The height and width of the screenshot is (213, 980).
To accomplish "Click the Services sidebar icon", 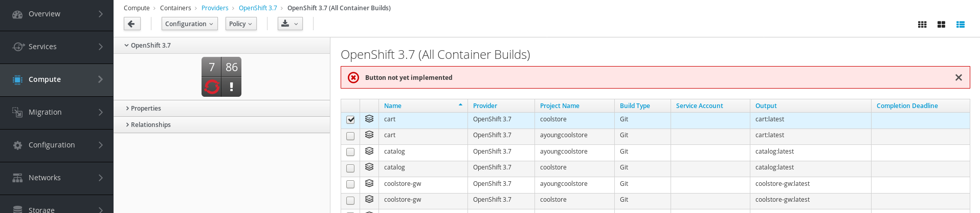I will tap(18, 47).
